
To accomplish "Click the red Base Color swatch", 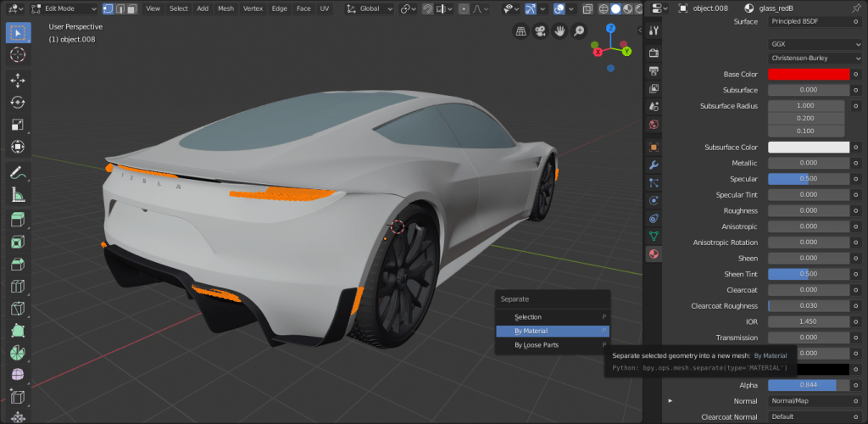I will [x=808, y=74].
